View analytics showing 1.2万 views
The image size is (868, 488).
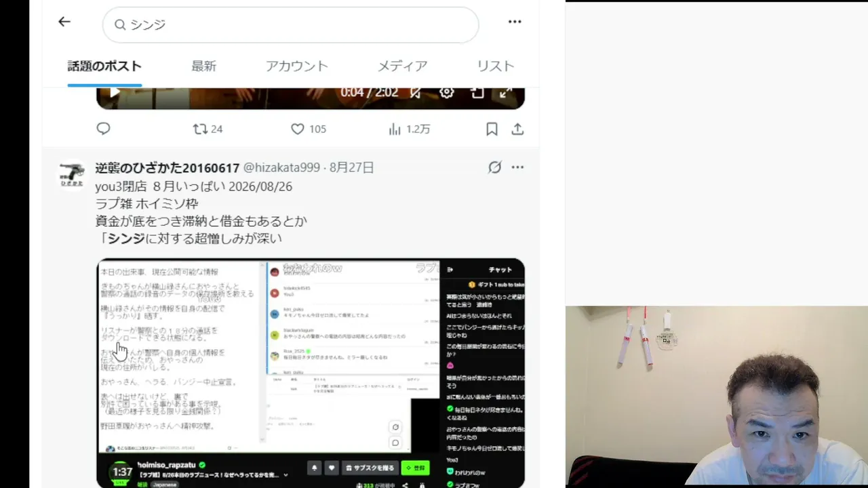(409, 129)
